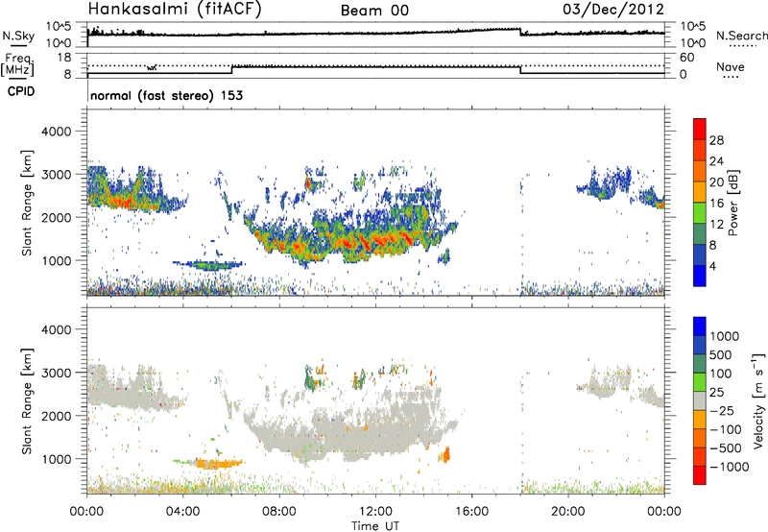Click the 16:00 time axis tick label
The image size is (768, 532).
pyautogui.click(x=471, y=512)
